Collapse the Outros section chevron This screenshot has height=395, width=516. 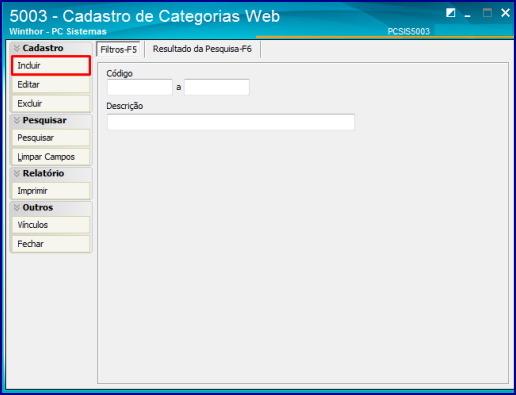(17, 207)
